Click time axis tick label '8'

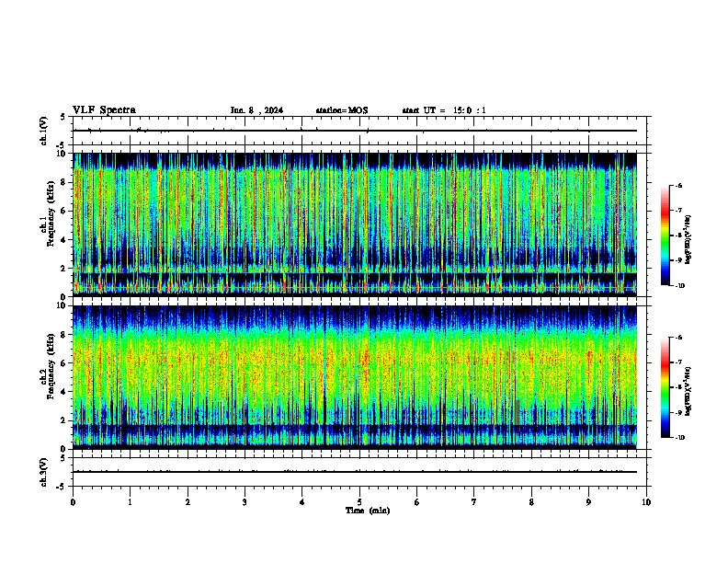531,502
